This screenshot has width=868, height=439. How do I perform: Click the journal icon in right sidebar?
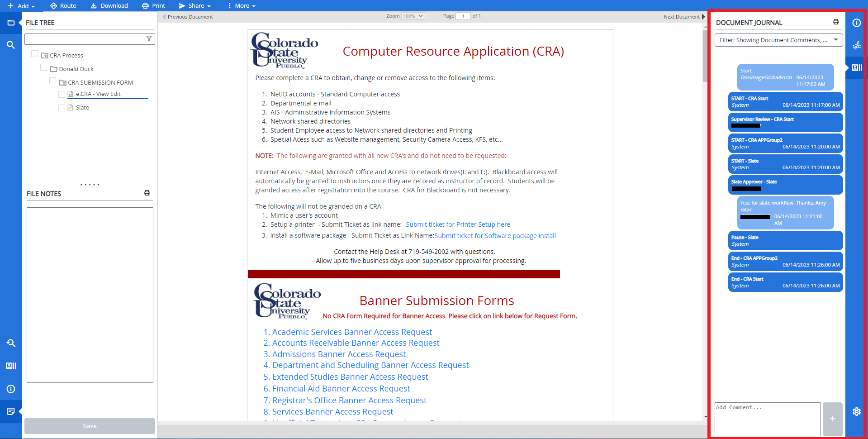(x=857, y=68)
